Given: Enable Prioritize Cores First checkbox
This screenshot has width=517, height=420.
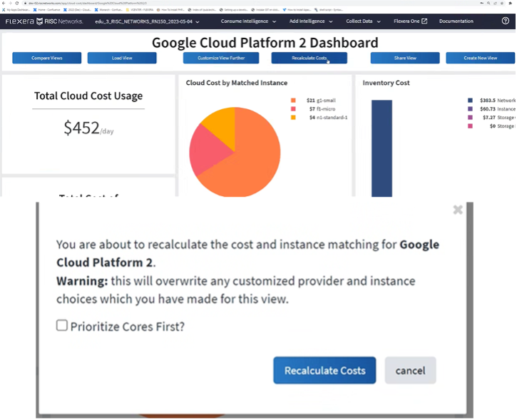Looking at the screenshot, I should [x=62, y=326].
